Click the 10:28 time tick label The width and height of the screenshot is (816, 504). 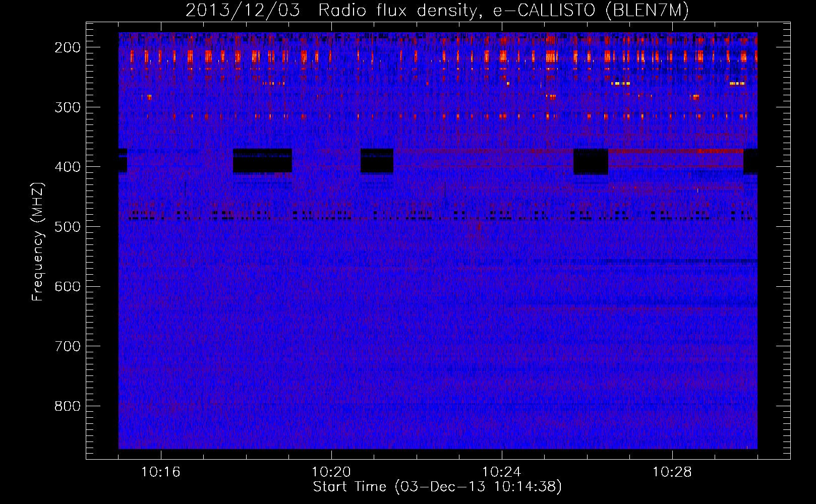point(672,472)
